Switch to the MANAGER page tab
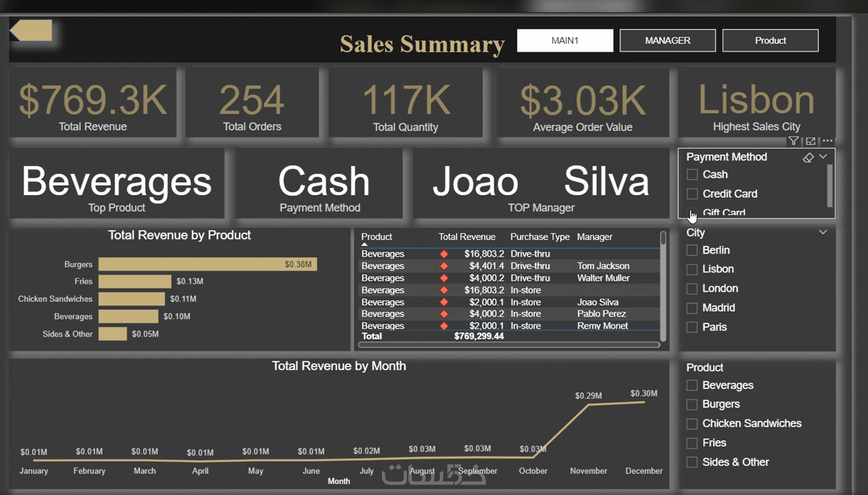Screen dimensions: 868x495 667,40
